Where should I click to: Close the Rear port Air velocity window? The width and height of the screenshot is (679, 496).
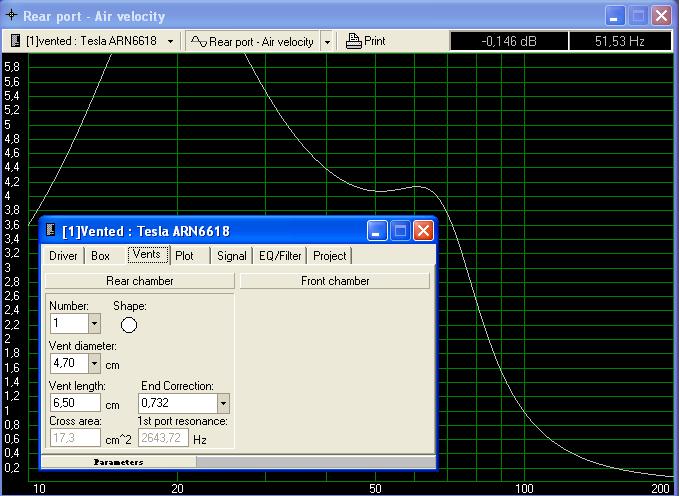pyautogui.click(x=661, y=16)
